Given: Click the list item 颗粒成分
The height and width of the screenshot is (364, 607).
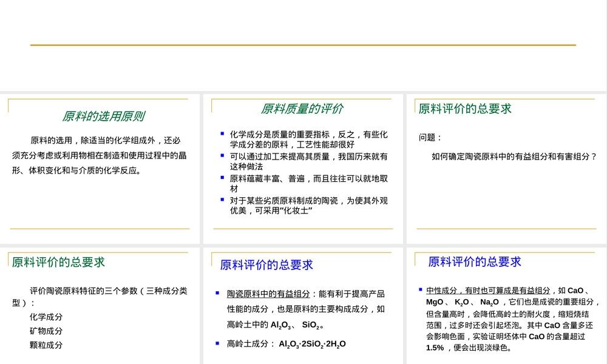Looking at the screenshot, I should (x=46, y=345).
